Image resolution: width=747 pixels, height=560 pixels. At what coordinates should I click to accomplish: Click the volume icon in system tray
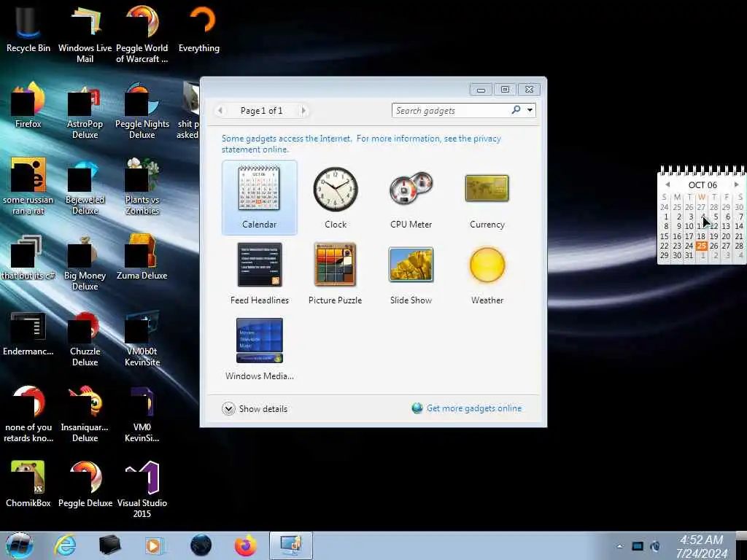pyautogui.click(x=655, y=546)
